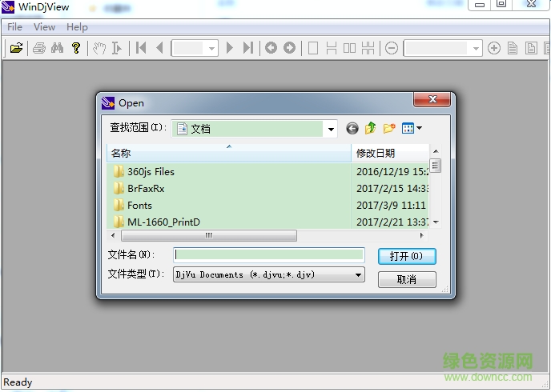Select the text Select tool

pyautogui.click(x=116, y=48)
